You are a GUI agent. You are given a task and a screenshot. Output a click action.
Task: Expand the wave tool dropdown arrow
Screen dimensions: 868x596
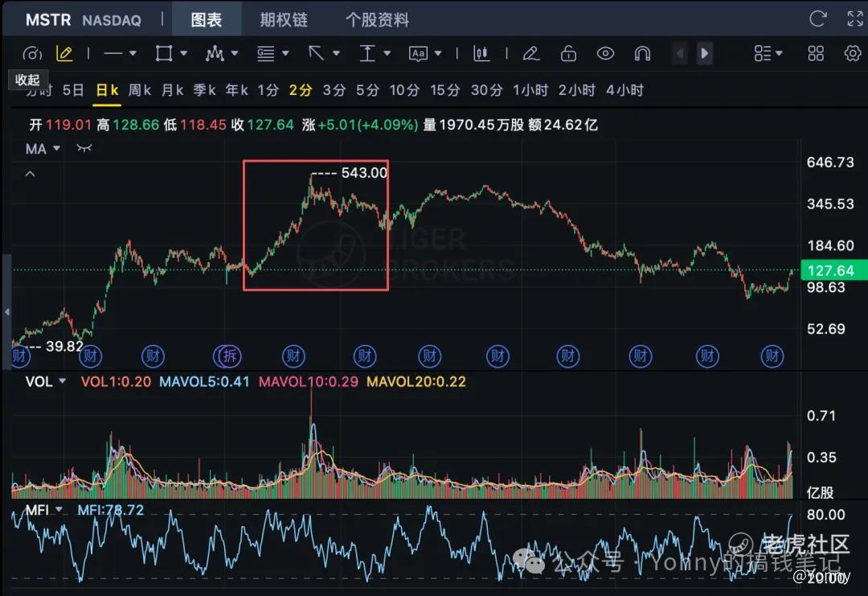pyautogui.click(x=235, y=54)
